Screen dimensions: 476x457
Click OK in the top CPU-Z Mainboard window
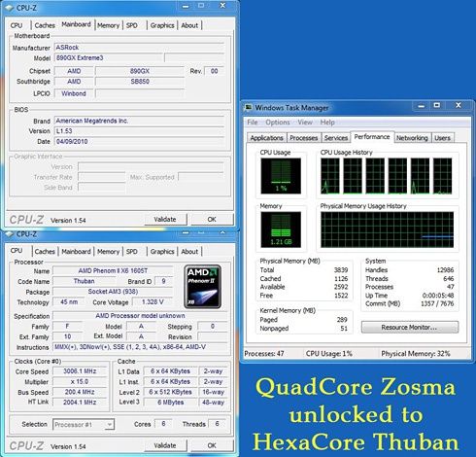pos(212,219)
